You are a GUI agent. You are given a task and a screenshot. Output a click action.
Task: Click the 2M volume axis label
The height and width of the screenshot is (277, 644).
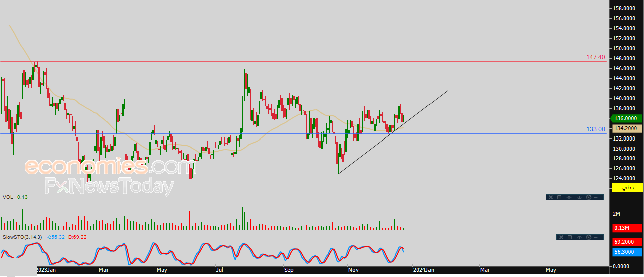tap(616, 214)
